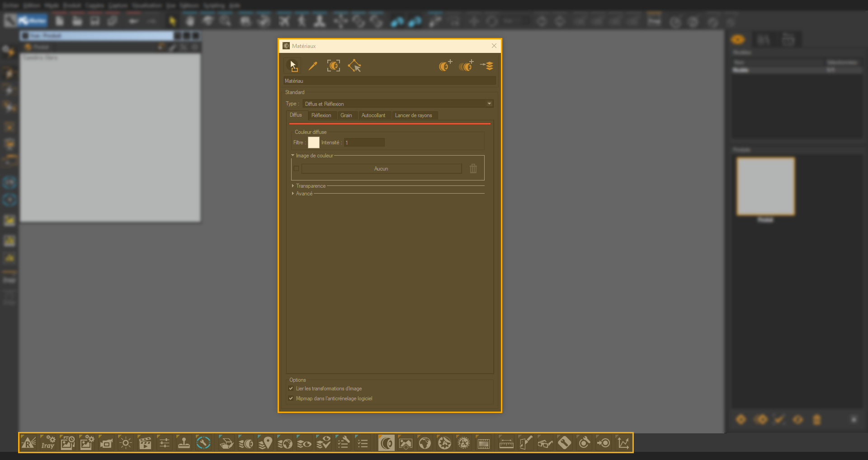Screen dimensions: 868x460
Task: Create a new material with the plus icon
Action: 445,66
